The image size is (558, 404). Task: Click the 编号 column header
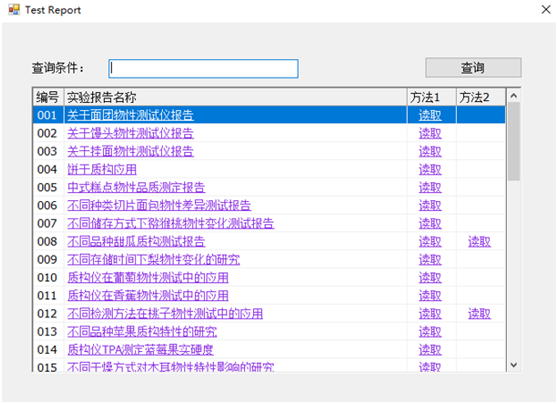click(x=48, y=97)
